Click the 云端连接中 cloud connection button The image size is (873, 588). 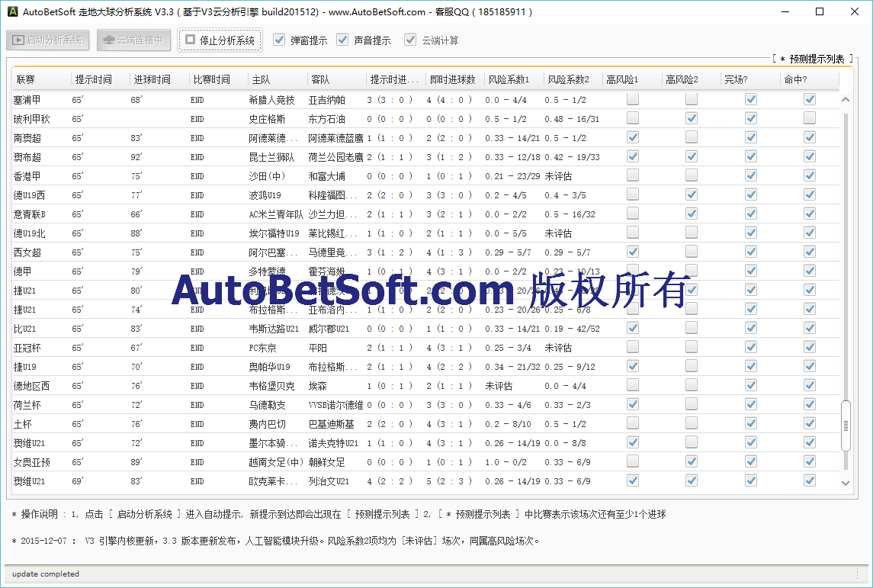click(133, 40)
